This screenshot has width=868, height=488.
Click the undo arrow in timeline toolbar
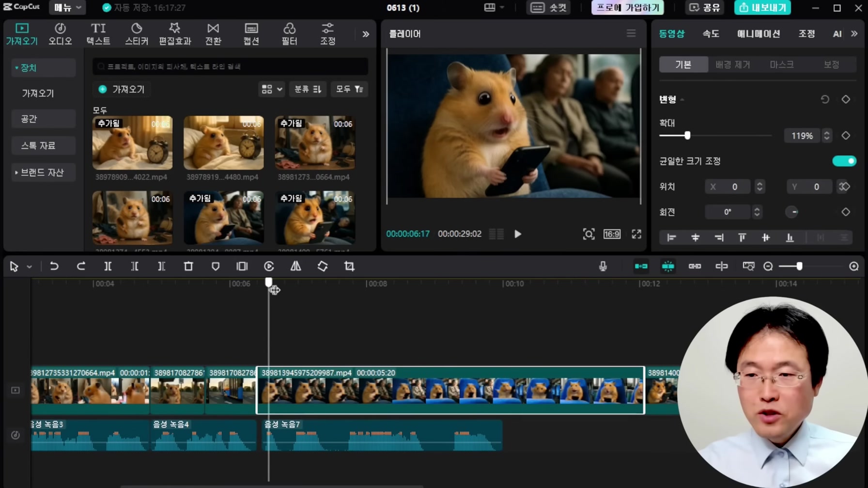54,266
